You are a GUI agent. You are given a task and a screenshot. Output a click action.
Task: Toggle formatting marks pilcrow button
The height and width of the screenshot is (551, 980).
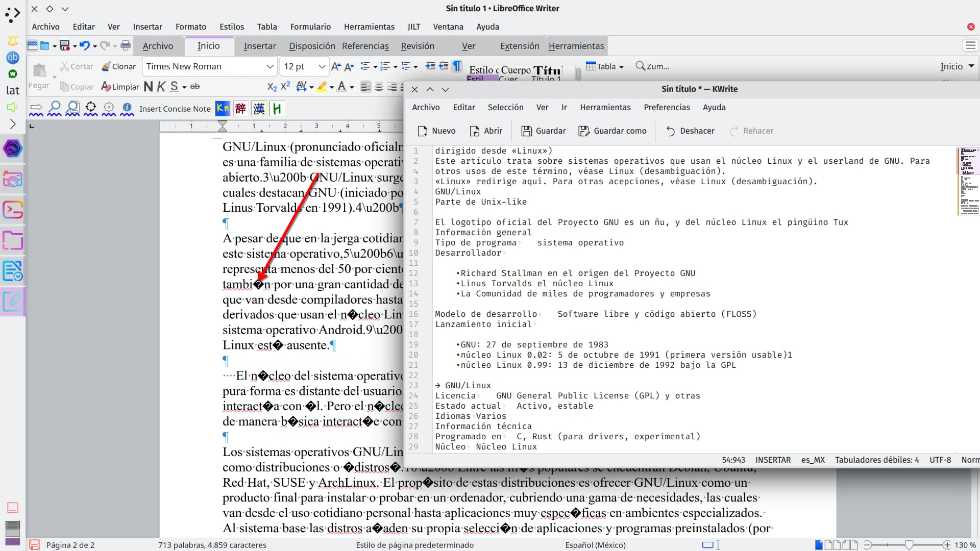[x=457, y=66]
